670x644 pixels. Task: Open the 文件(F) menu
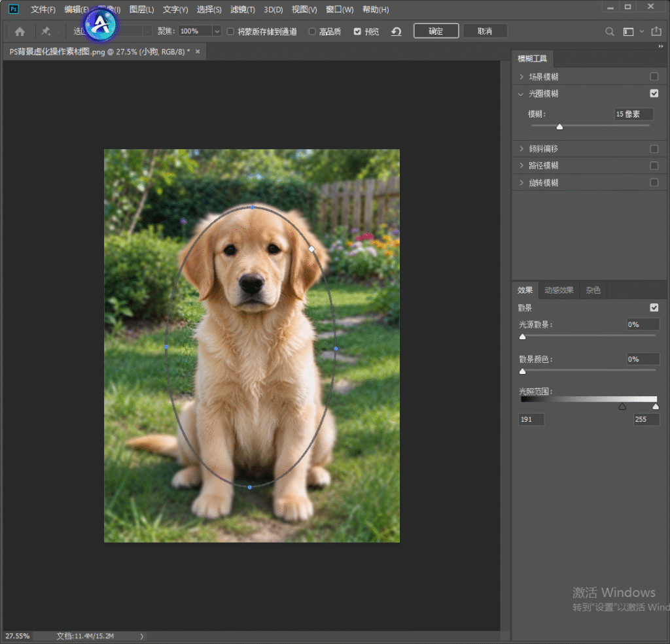[x=43, y=9]
